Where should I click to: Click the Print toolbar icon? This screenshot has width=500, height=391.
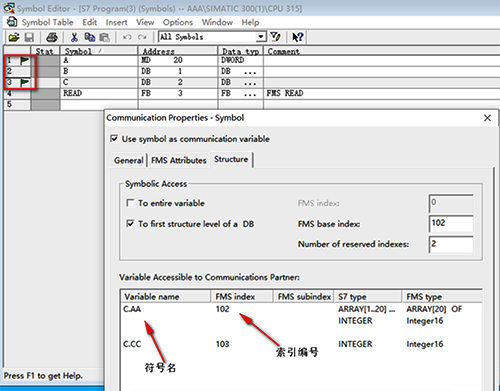52,37
